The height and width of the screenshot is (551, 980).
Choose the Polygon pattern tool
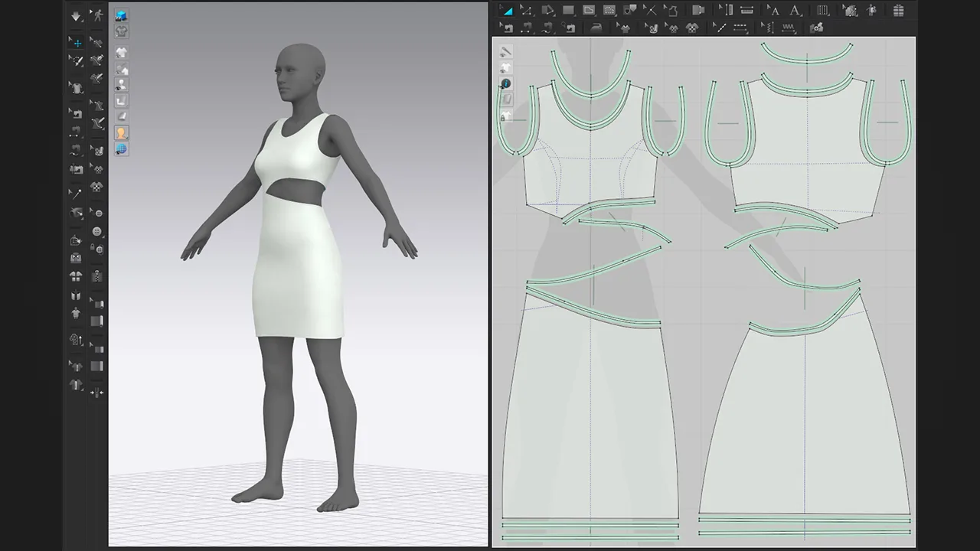[x=547, y=11]
